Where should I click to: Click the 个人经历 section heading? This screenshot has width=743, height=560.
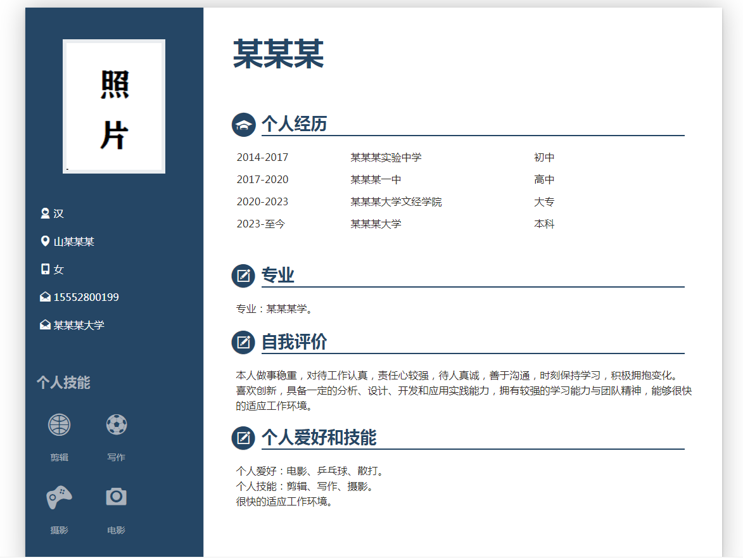pos(295,124)
